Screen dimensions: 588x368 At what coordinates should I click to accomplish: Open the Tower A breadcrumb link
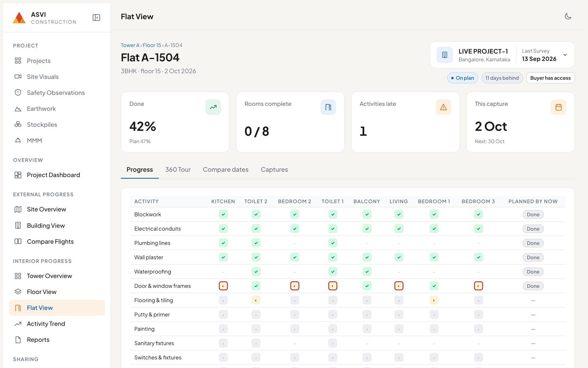(x=130, y=45)
